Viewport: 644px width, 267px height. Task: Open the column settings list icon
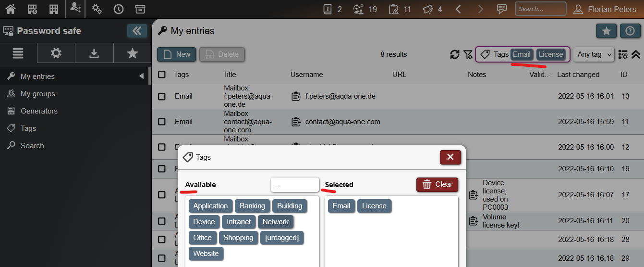[623, 54]
